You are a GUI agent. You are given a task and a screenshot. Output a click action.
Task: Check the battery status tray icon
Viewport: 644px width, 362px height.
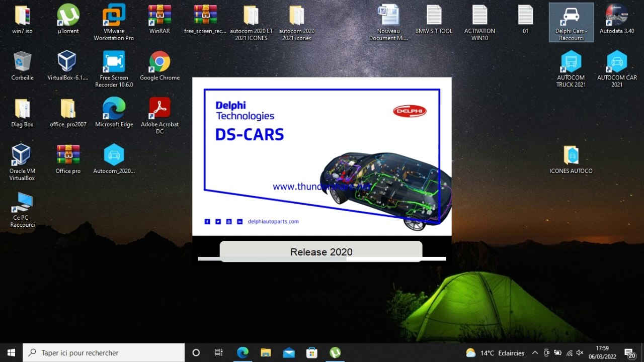pos(557,352)
